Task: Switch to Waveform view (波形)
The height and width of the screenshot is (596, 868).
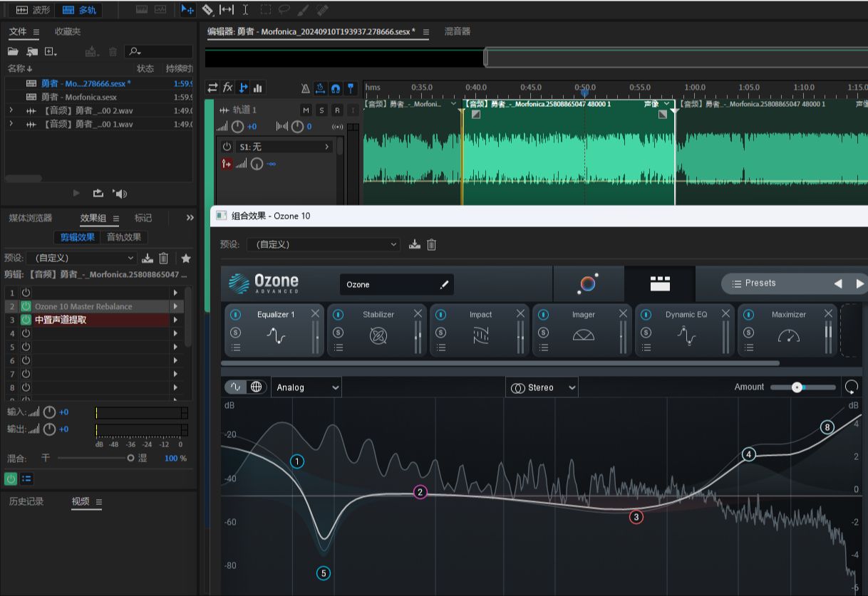Action: coord(33,10)
